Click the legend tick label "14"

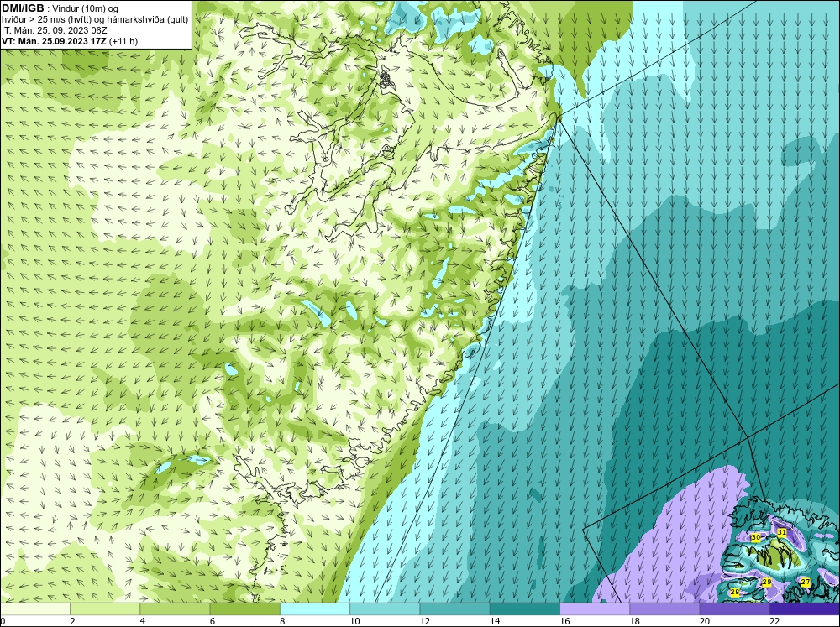pos(495,621)
